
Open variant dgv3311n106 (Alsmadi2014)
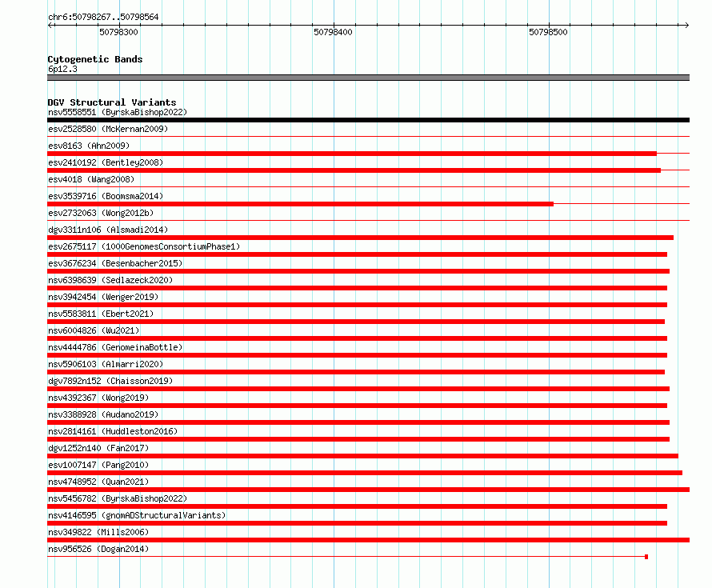point(108,230)
